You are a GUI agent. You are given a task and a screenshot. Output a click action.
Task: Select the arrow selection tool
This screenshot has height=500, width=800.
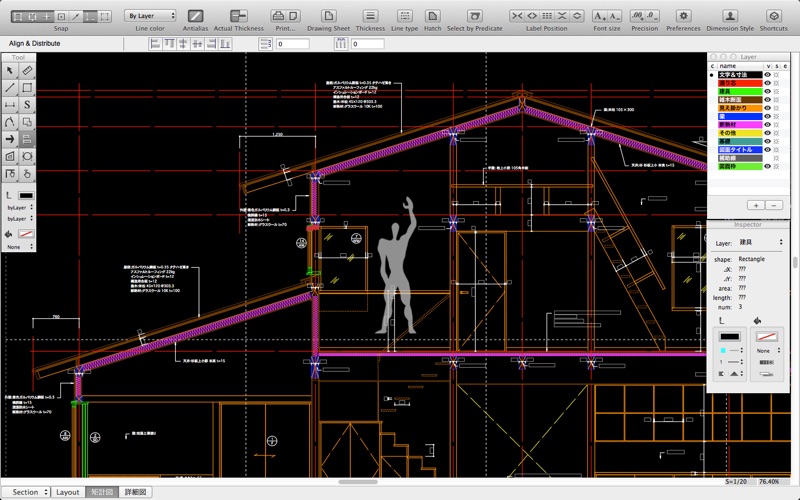10,70
